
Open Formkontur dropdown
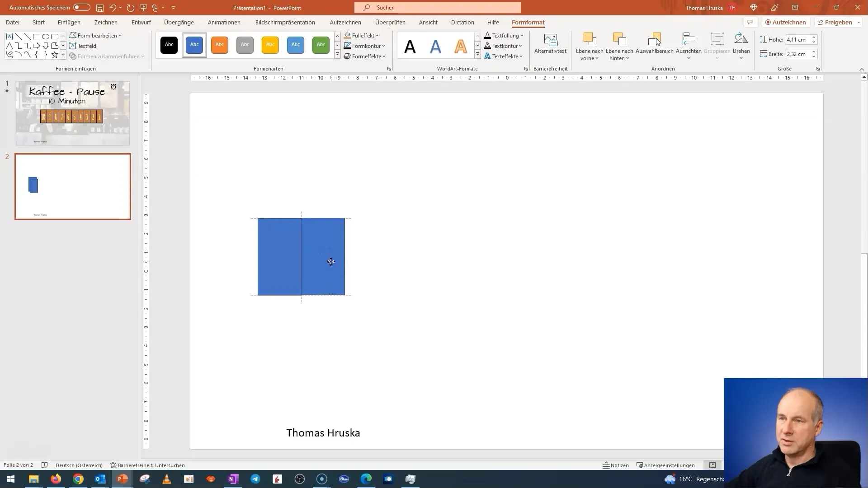pos(364,46)
